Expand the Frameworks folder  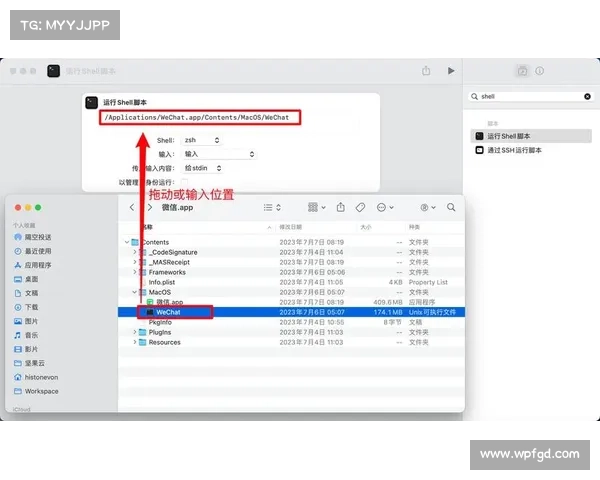[135, 272]
